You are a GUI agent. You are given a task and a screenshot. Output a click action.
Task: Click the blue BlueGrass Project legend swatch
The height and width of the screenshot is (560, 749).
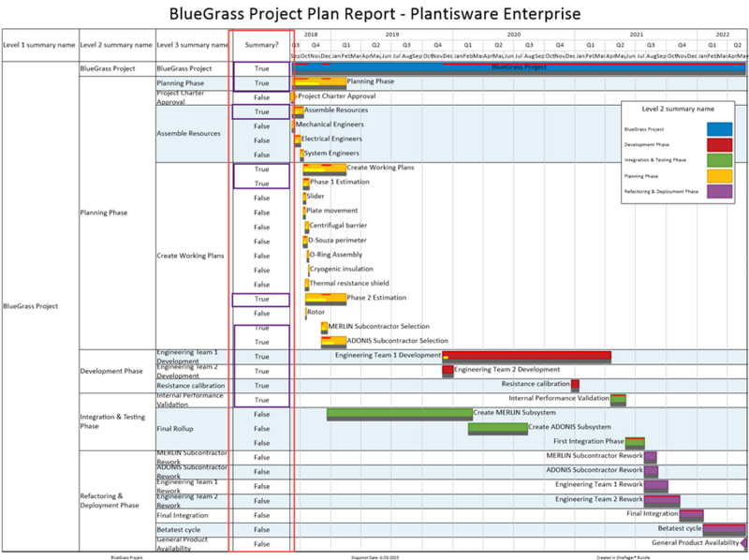pos(719,129)
